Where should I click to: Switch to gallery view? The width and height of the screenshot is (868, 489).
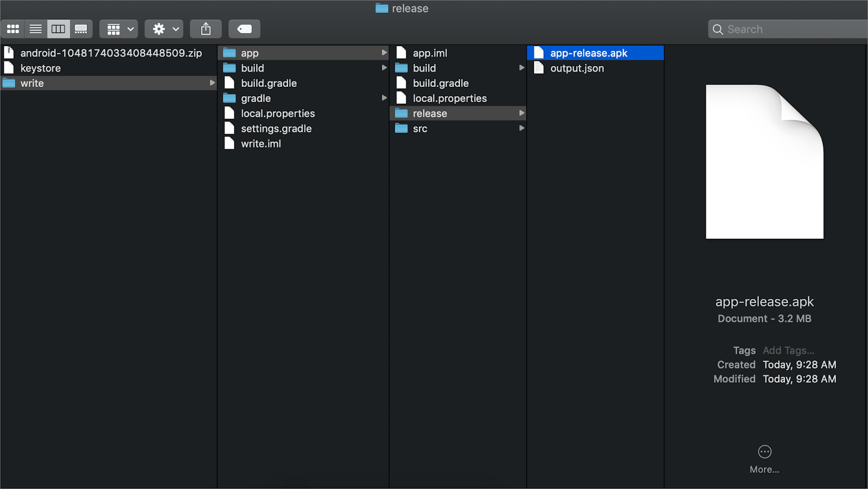point(81,29)
